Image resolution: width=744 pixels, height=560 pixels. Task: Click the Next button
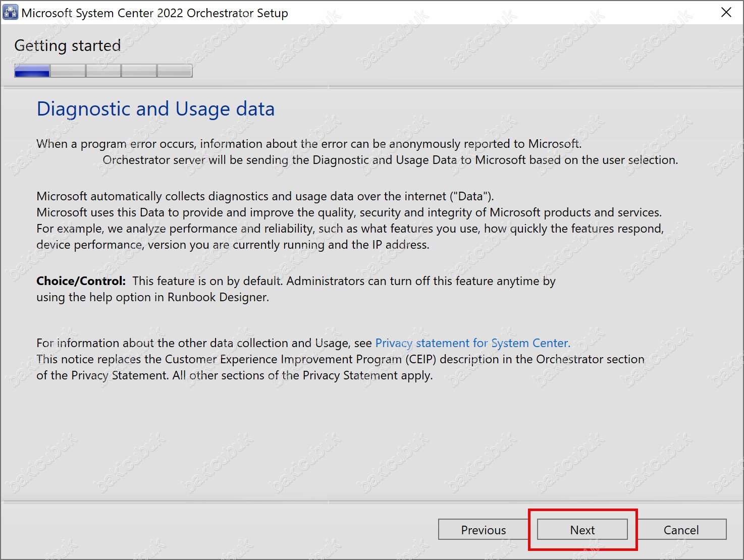582,530
